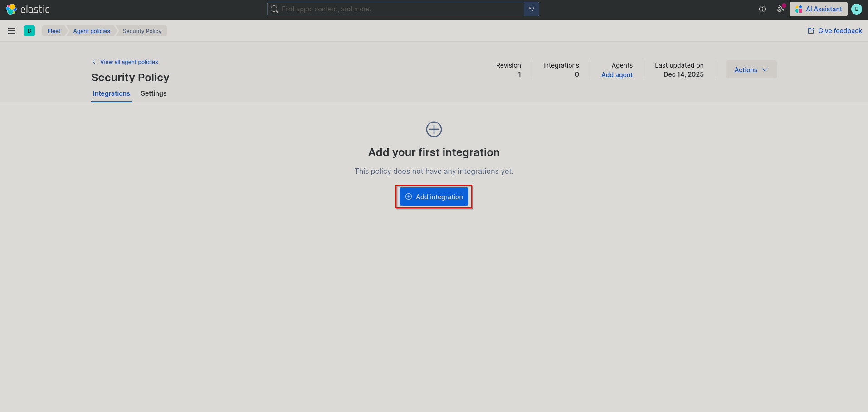
Task: Open user profile avatar E
Action: coord(857,9)
